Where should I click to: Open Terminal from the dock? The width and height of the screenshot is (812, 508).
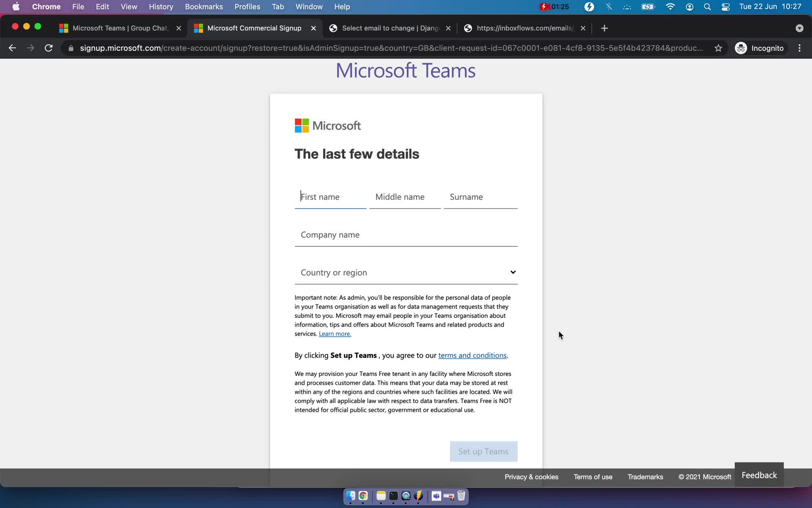point(393,496)
